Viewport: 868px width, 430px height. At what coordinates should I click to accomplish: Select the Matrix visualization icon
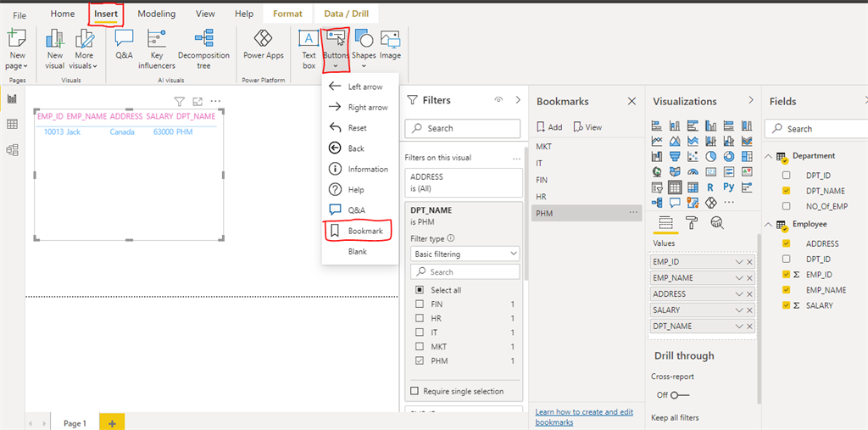[693, 187]
